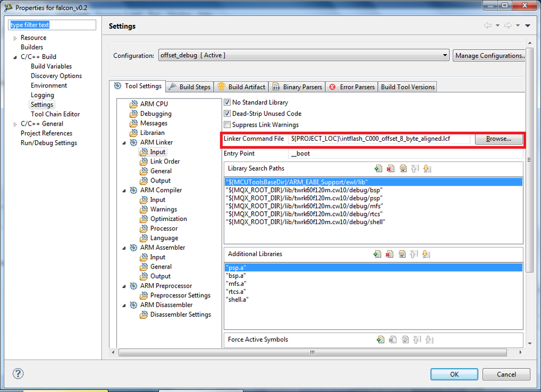
Task: Click the edit icon in Additional Libraries
Action: (402, 254)
